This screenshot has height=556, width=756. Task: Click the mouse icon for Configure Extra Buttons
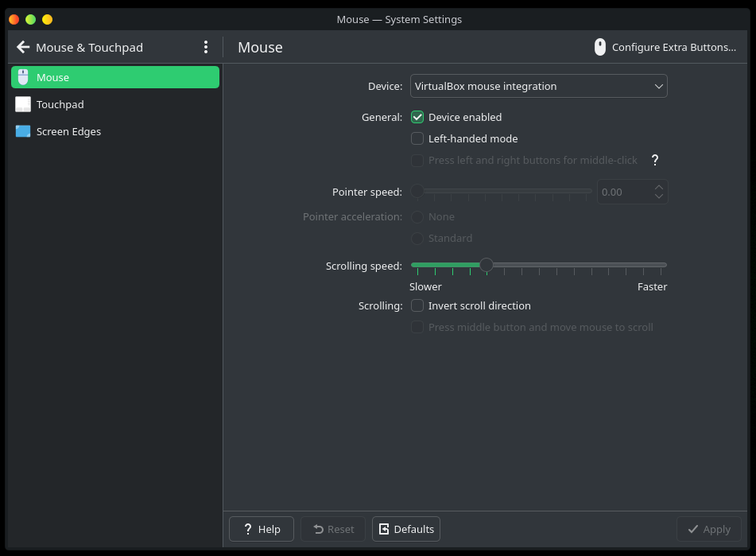tap(600, 48)
